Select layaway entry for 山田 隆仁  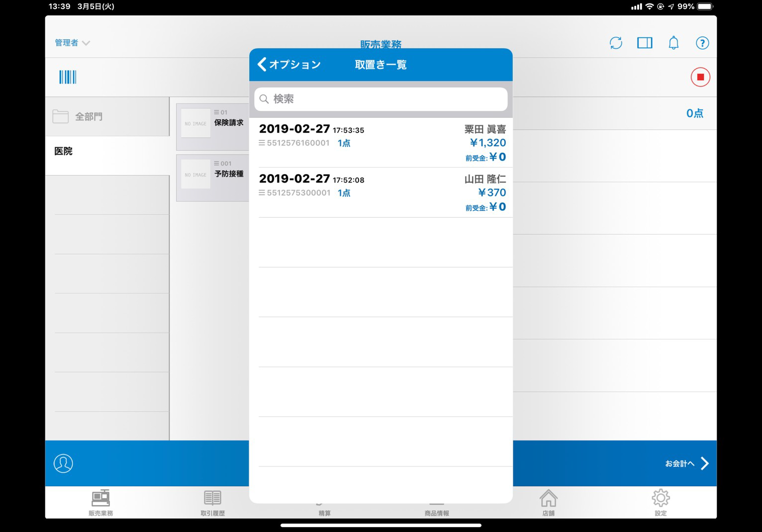382,192
